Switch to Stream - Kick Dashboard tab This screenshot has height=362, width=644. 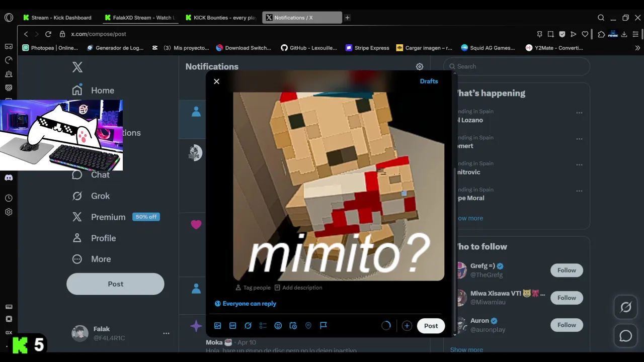(58, 18)
